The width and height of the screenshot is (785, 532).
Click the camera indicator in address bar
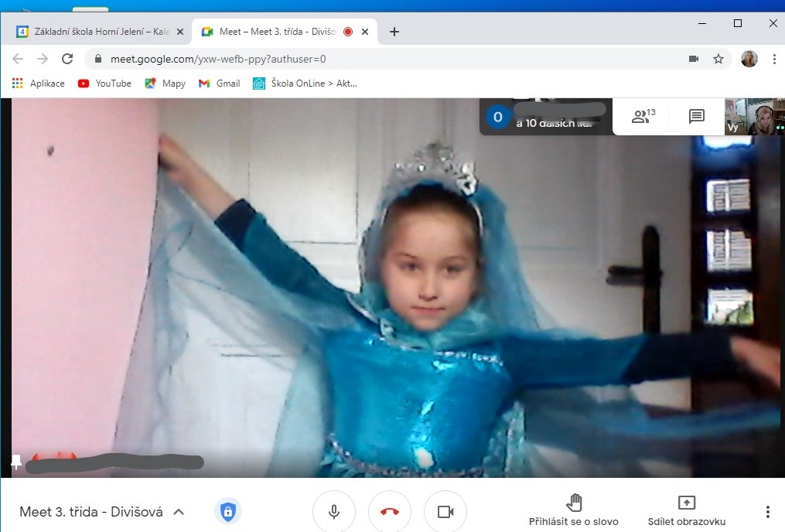click(x=694, y=59)
